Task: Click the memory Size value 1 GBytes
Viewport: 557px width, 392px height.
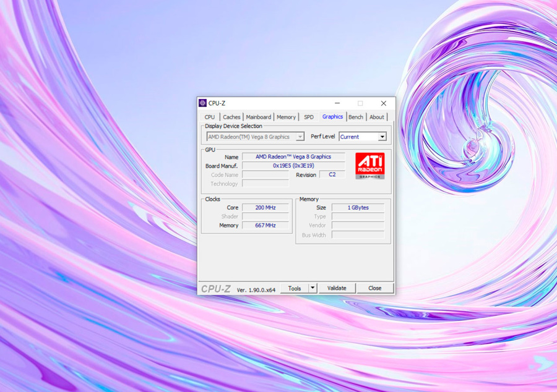Action: (358, 208)
